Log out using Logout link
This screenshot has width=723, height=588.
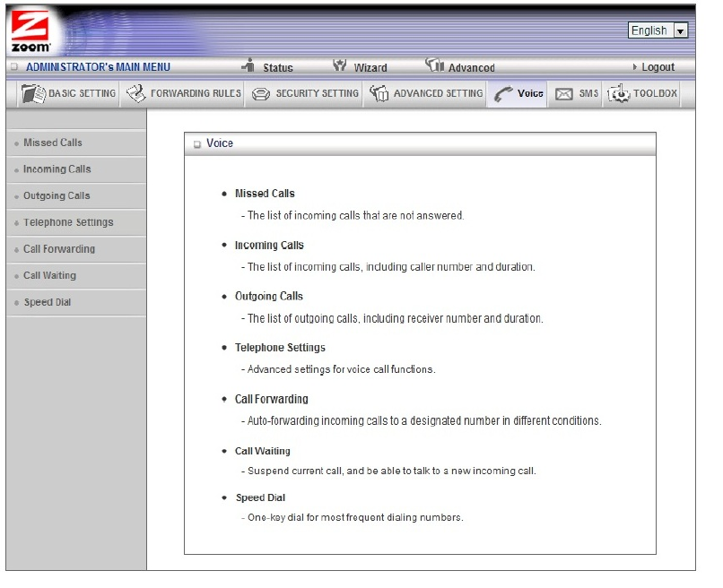click(658, 67)
